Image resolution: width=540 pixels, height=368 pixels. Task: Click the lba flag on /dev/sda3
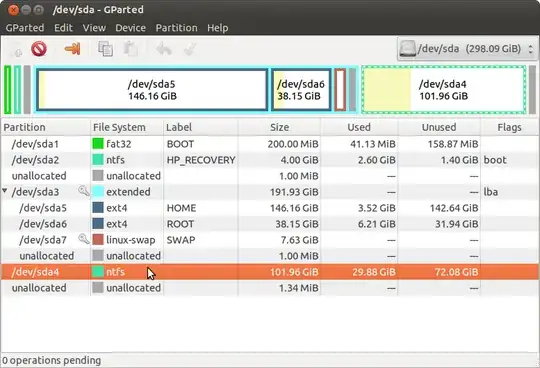point(490,192)
